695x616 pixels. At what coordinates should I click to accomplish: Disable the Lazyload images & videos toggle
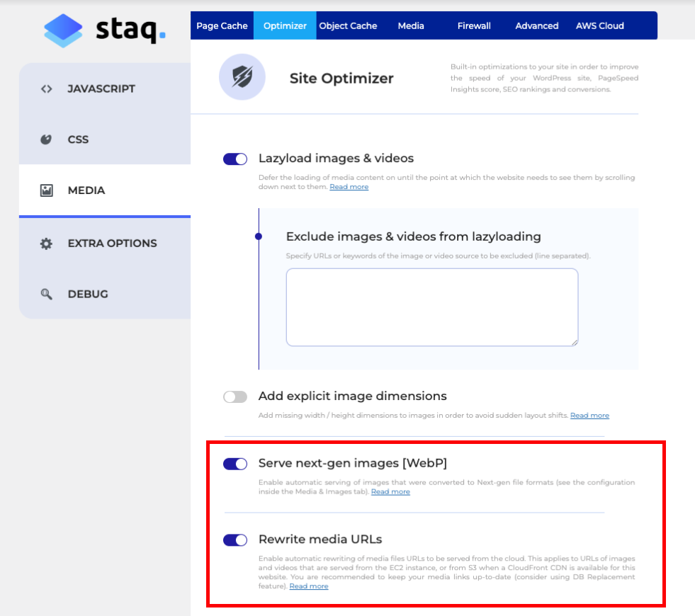coord(235,159)
